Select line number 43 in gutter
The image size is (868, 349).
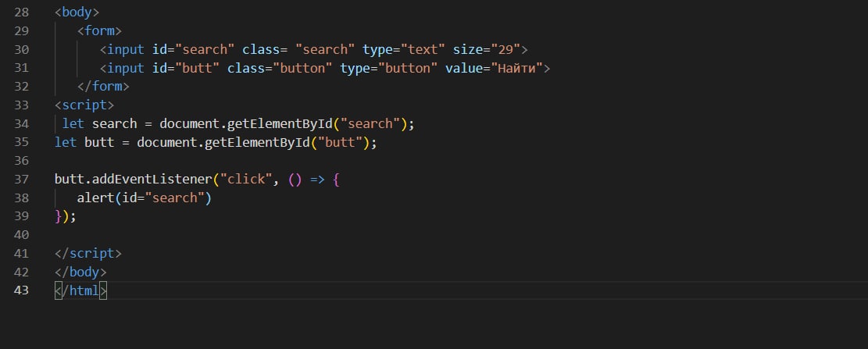(21, 290)
